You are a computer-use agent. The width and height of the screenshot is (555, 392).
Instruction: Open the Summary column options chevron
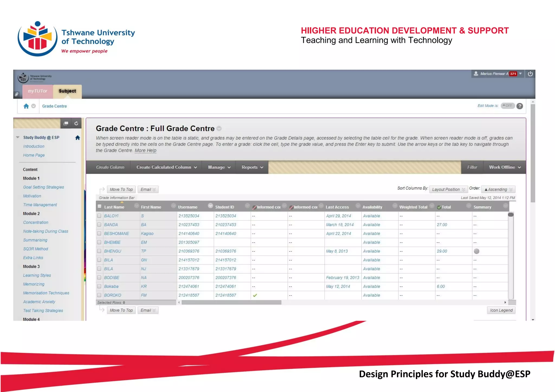tap(505, 206)
